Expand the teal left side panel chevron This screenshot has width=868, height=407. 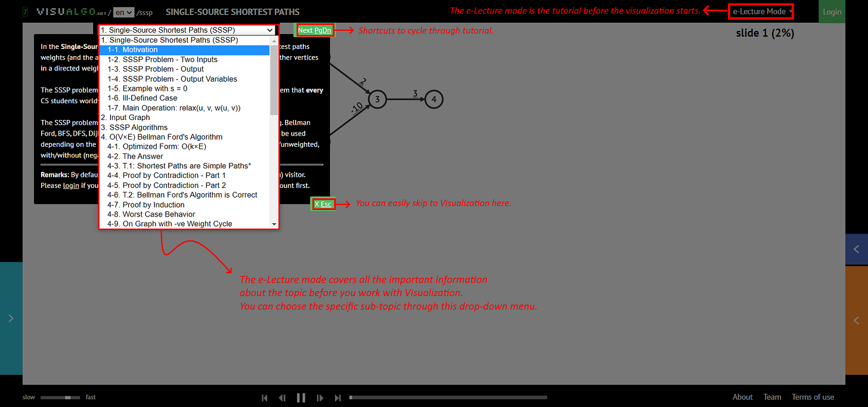(11, 318)
